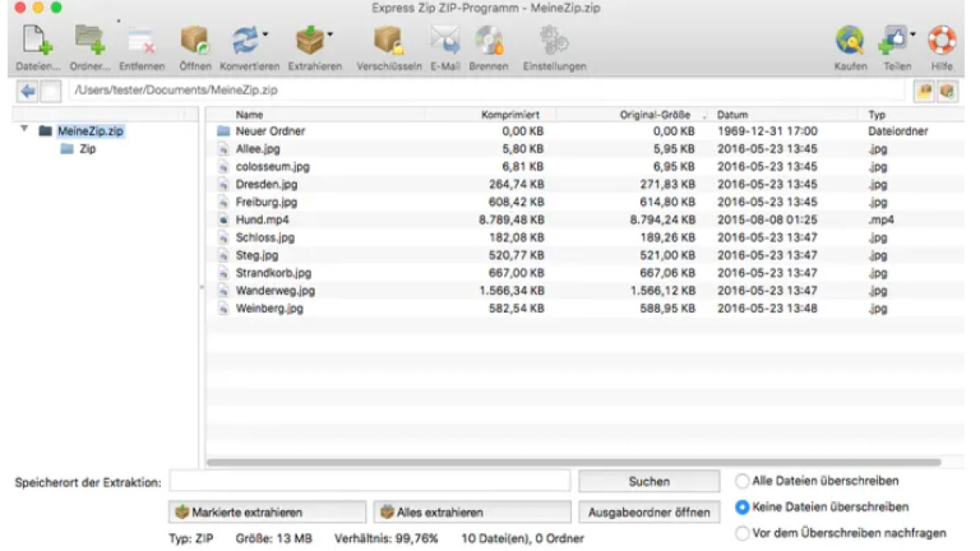Select Keine Dateien überschreiben option

(x=742, y=507)
